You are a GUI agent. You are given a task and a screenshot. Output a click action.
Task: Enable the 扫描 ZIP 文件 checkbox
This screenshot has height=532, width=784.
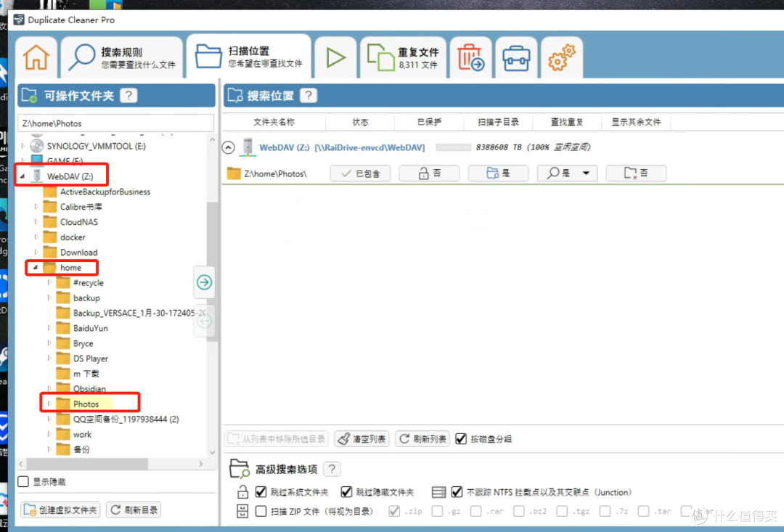coord(261,511)
